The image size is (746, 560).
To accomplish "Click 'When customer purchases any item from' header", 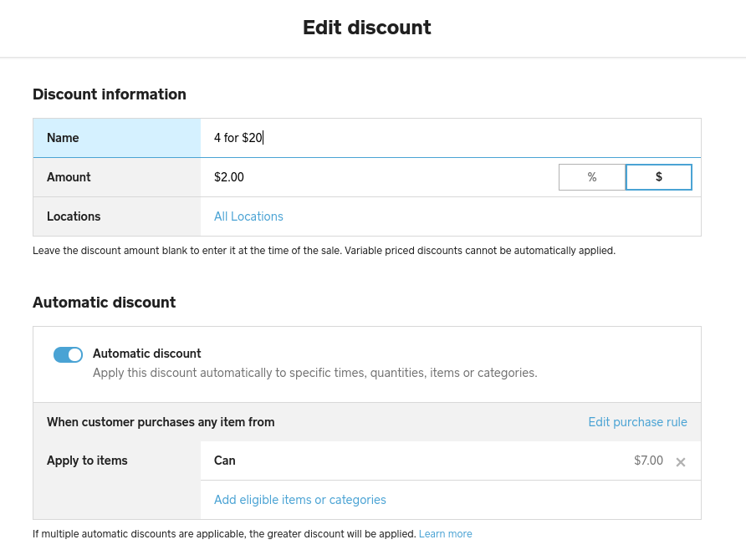I will point(161,422).
